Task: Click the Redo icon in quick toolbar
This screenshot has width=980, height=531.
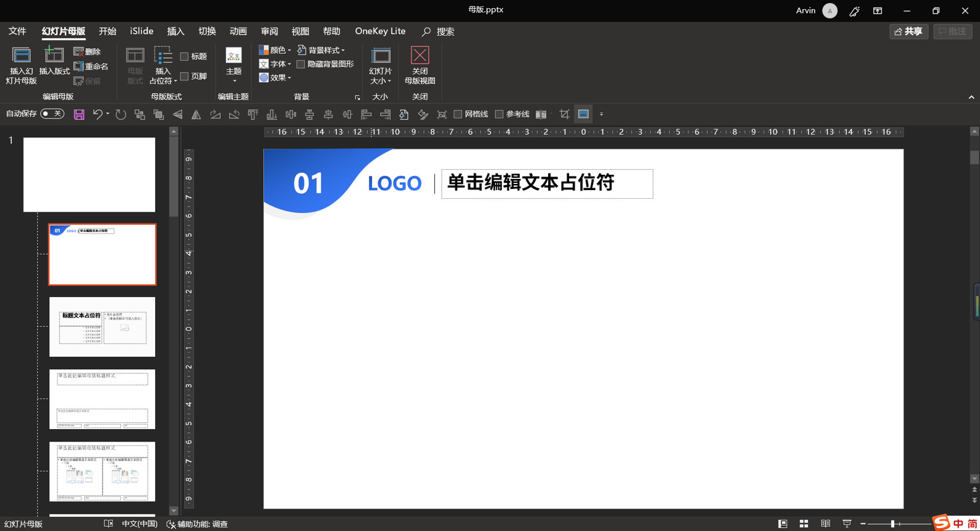Action: coord(120,114)
